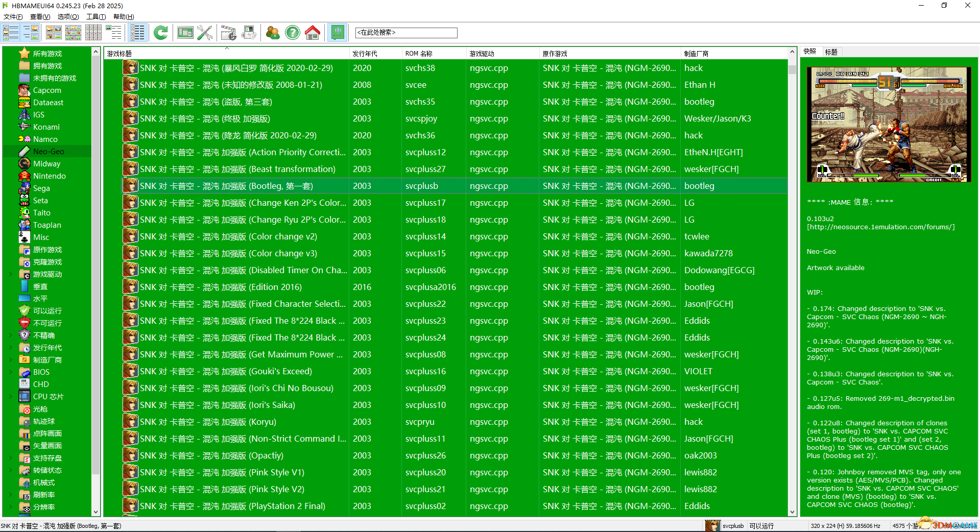Sort by the 游戏标题 column header
Viewport: 980px width, 532px height.
click(x=226, y=53)
